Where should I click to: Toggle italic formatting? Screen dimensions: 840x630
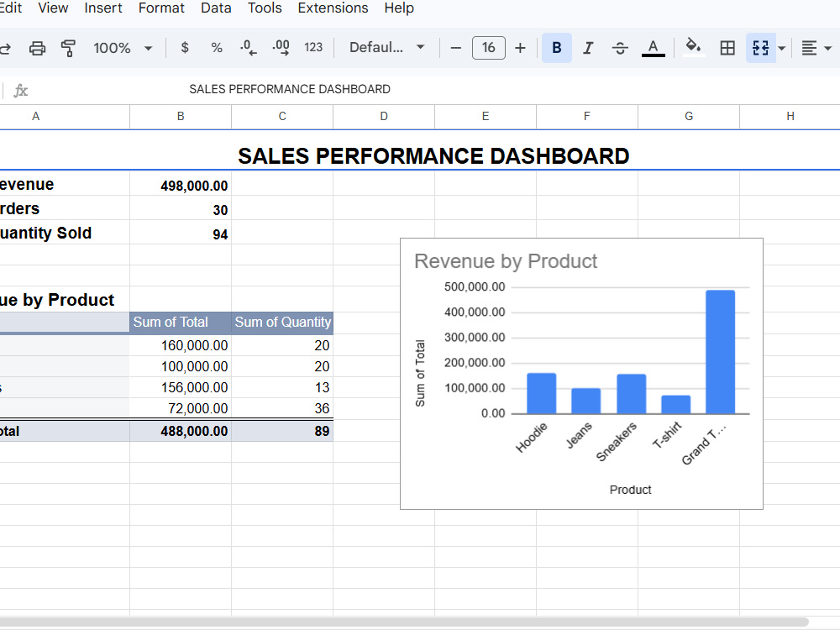tap(588, 48)
